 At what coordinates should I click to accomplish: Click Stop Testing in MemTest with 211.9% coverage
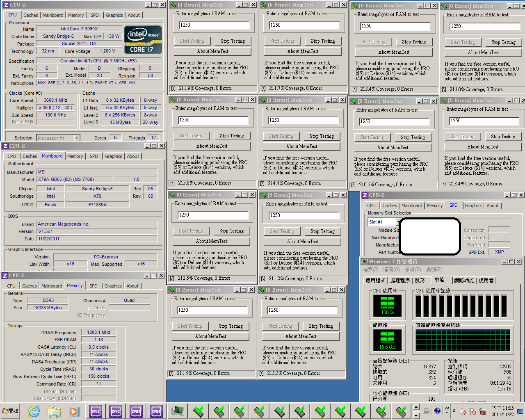[233, 41]
